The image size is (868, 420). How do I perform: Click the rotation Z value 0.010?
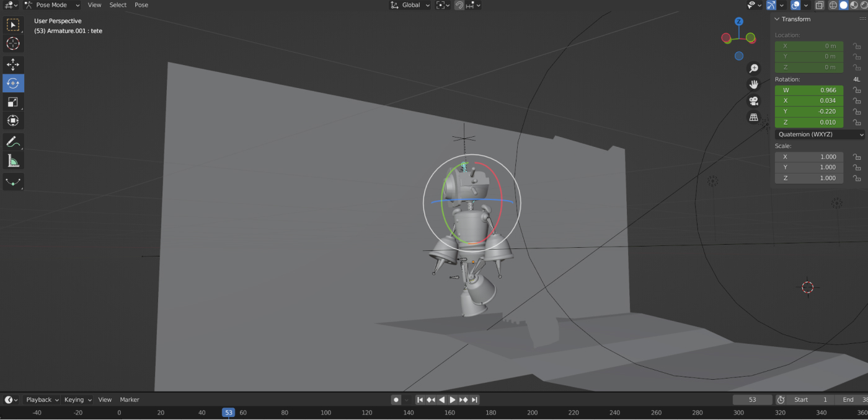809,122
